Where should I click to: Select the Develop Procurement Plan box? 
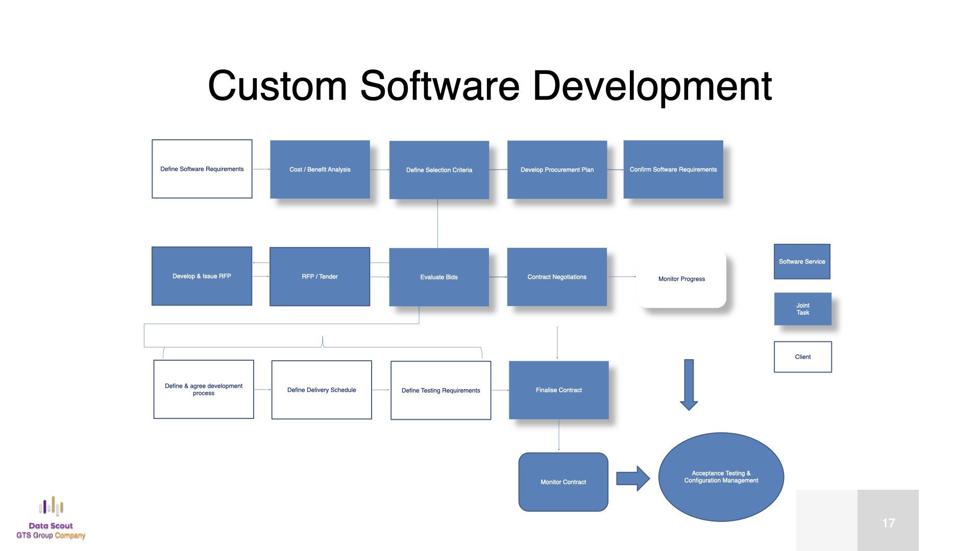[557, 169]
